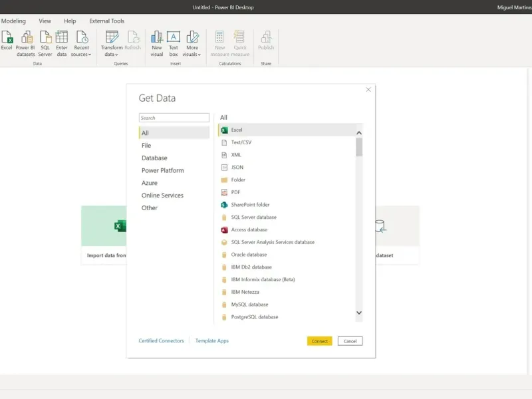The image size is (532, 399).
Task: Open the Template Apps link
Action: coord(212,340)
